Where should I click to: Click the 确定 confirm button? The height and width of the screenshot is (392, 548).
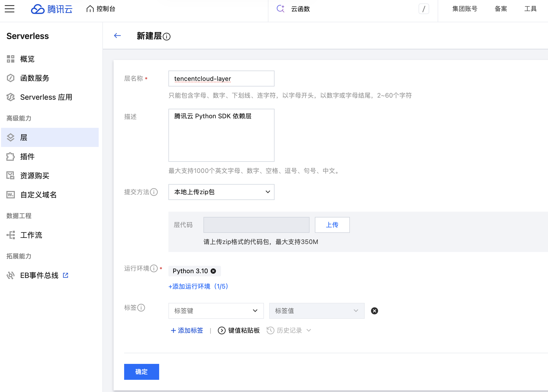coord(142,372)
